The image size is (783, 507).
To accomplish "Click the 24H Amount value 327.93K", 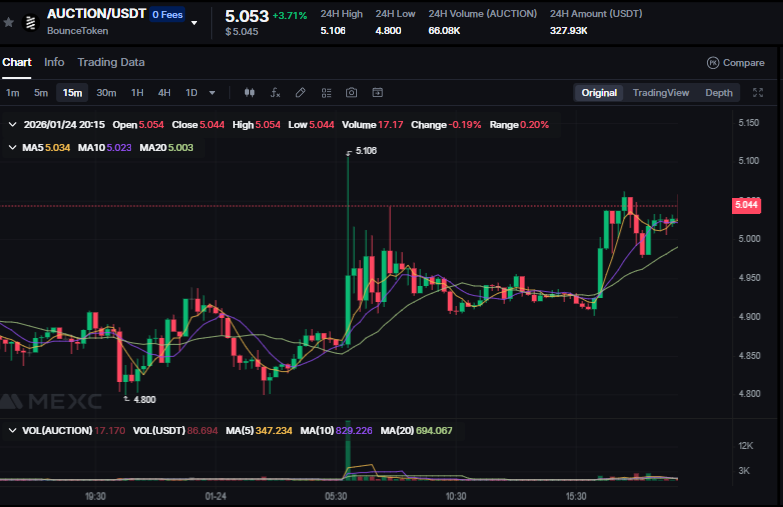I will click(x=569, y=30).
